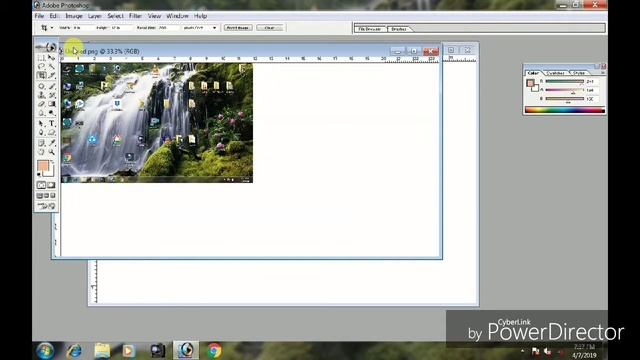This screenshot has width=640, height=360.
Task: Select the Magic Wand tool
Action: [51, 67]
